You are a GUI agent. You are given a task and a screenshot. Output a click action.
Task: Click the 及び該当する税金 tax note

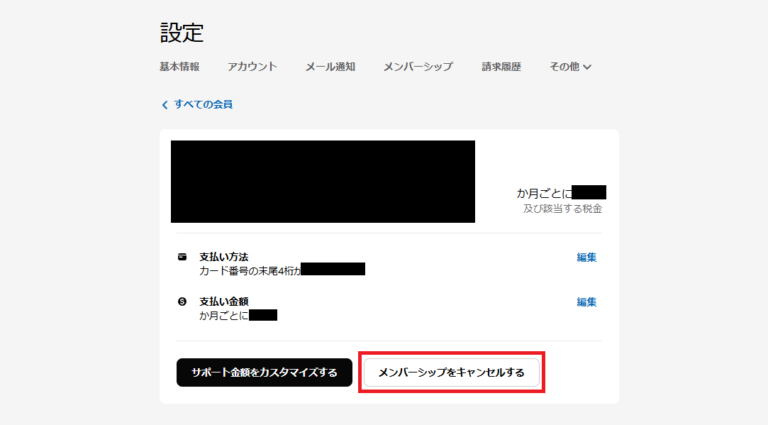tap(562, 209)
